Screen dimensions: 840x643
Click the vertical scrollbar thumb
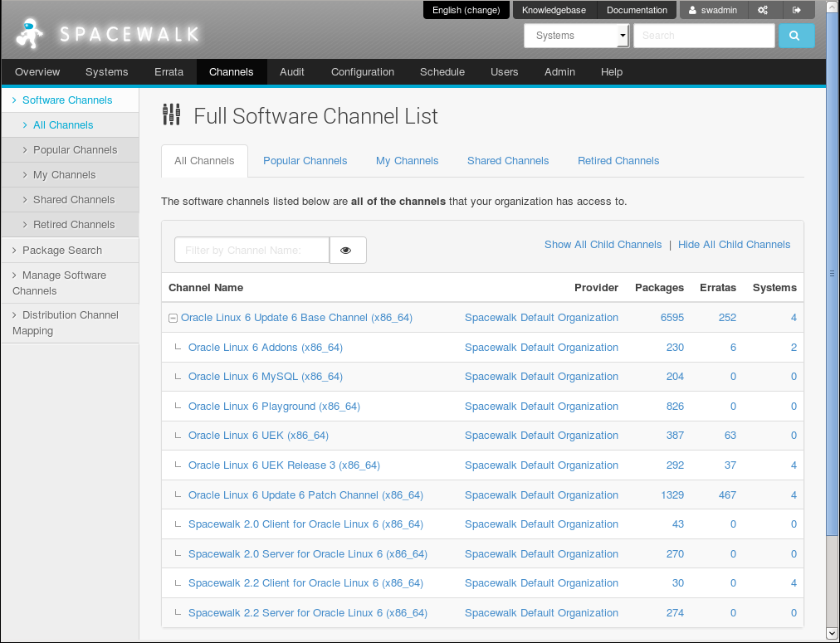click(x=832, y=273)
